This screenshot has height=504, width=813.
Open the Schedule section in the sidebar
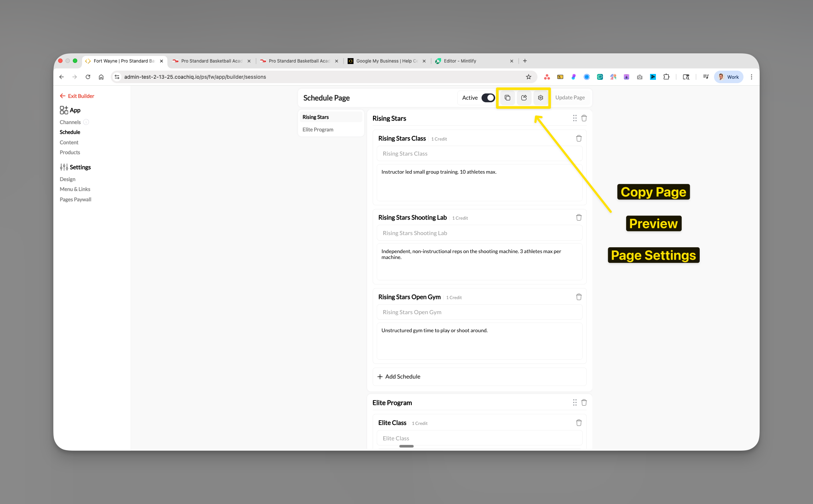pos(70,132)
